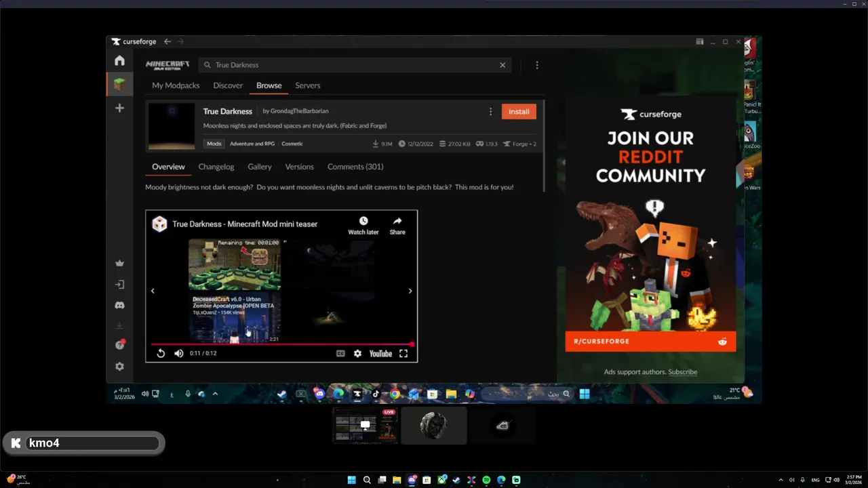Click the YouTube channel avatar icon in video
Screen dimensions: 868x488
[x=159, y=224]
